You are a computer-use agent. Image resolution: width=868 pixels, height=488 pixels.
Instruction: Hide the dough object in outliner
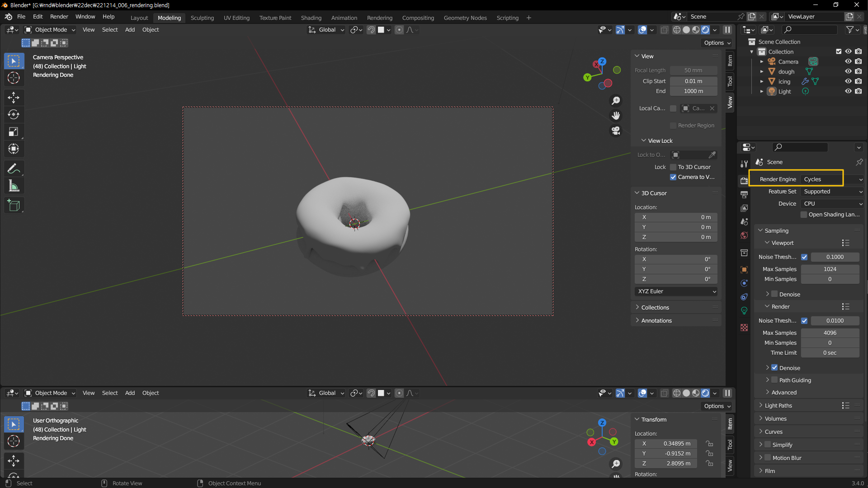pos(848,71)
